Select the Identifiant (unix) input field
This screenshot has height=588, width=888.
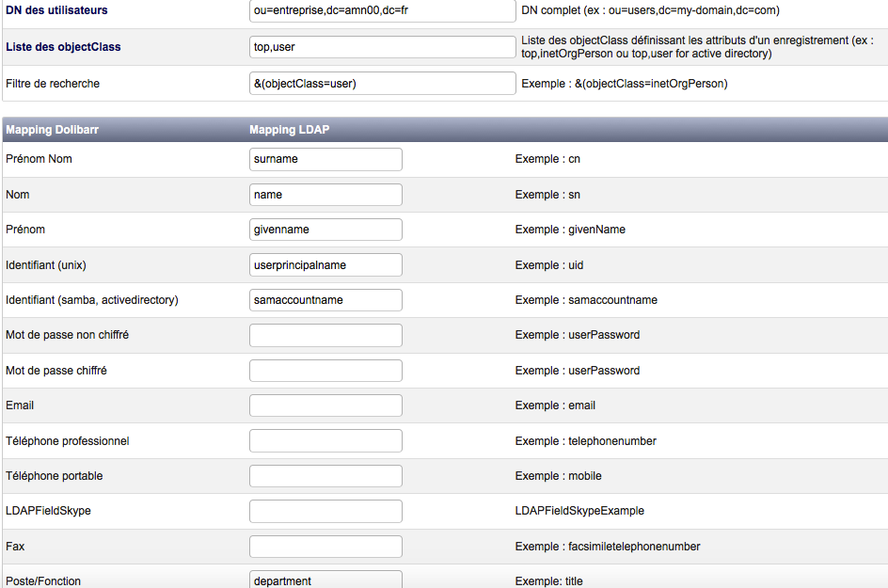[325, 265]
